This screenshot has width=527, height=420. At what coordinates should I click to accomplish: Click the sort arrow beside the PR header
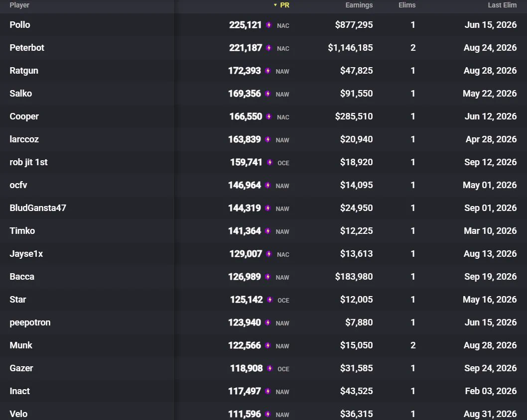tap(275, 5)
